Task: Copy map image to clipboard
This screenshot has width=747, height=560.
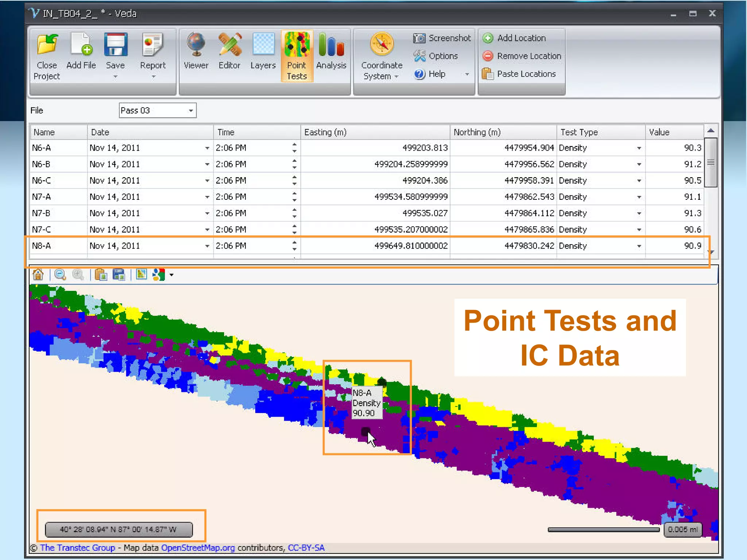Action: tap(101, 275)
